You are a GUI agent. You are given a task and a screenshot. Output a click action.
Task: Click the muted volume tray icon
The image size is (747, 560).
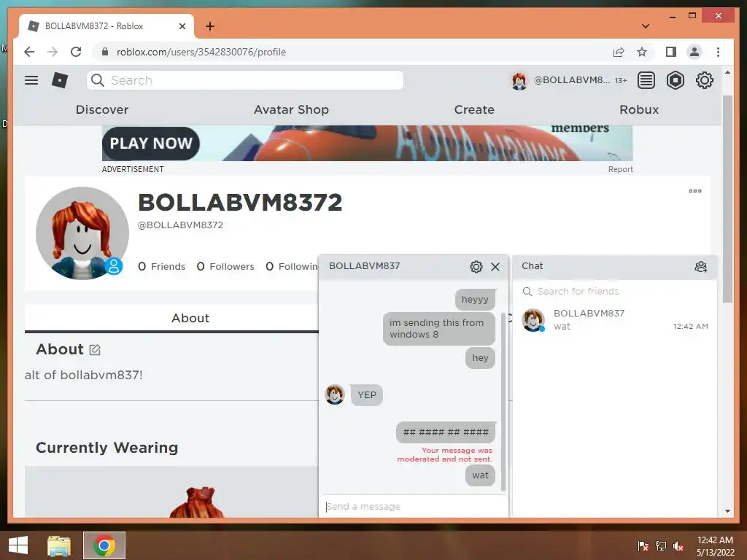[x=678, y=546]
